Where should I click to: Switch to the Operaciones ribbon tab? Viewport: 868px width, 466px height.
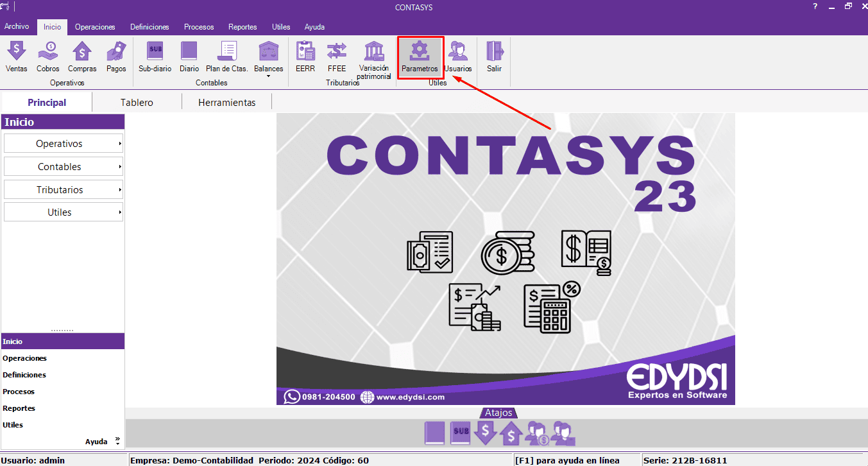pyautogui.click(x=95, y=27)
